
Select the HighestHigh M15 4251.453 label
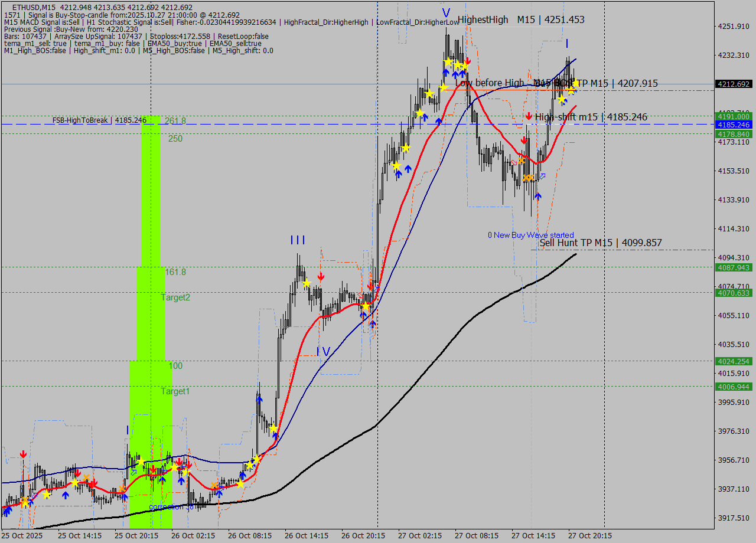[x=520, y=19]
